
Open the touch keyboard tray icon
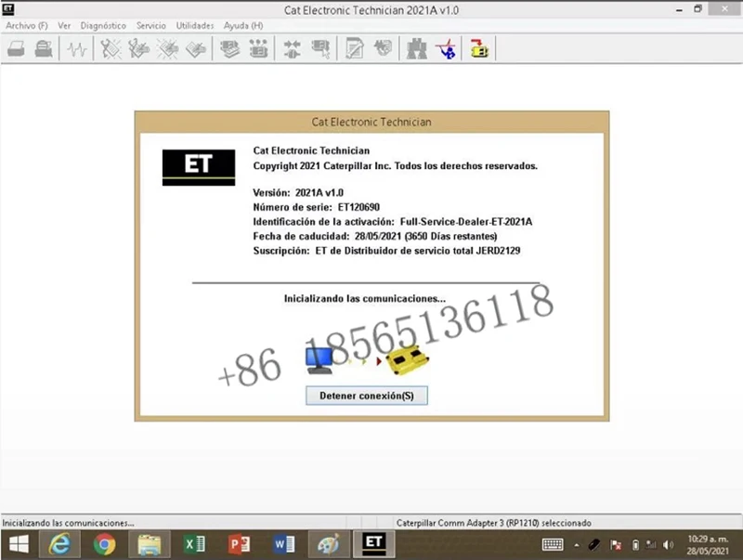(x=553, y=545)
